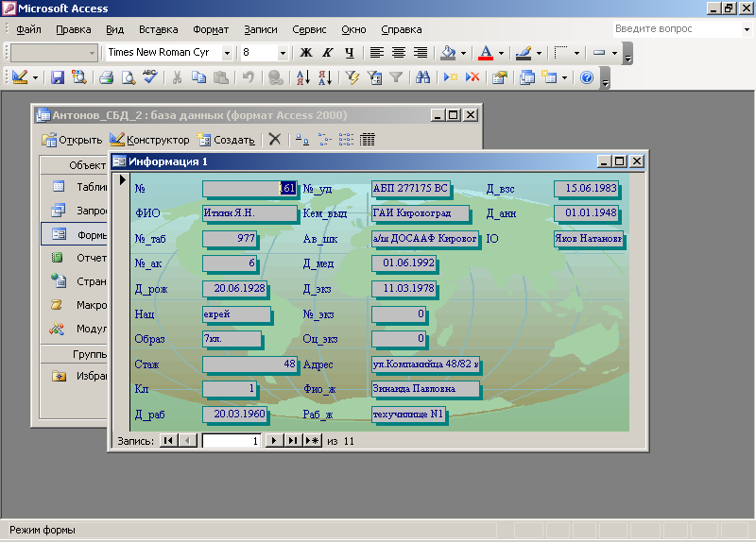Click the View mode toolbar icon
Image resolution: width=756 pixels, height=542 pixels.
point(20,77)
